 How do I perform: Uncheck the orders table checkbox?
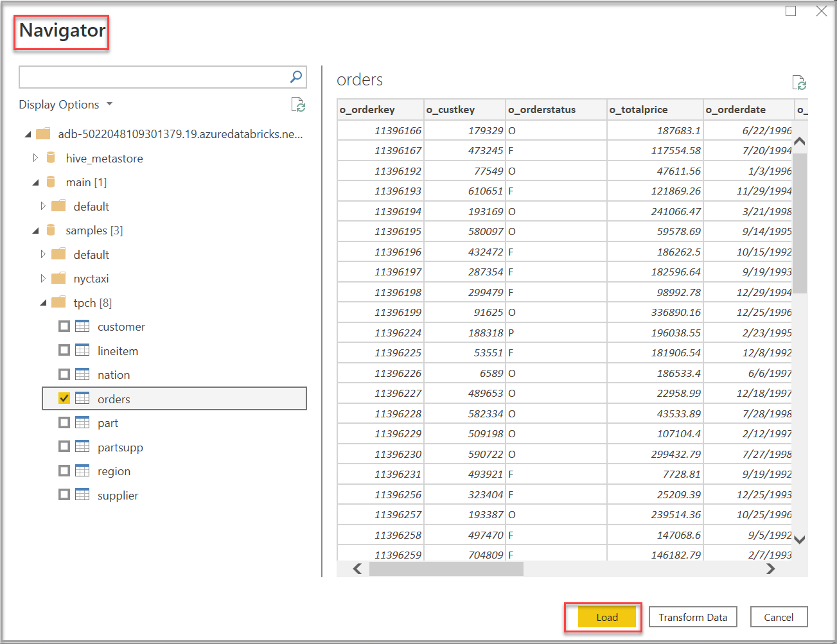64,399
